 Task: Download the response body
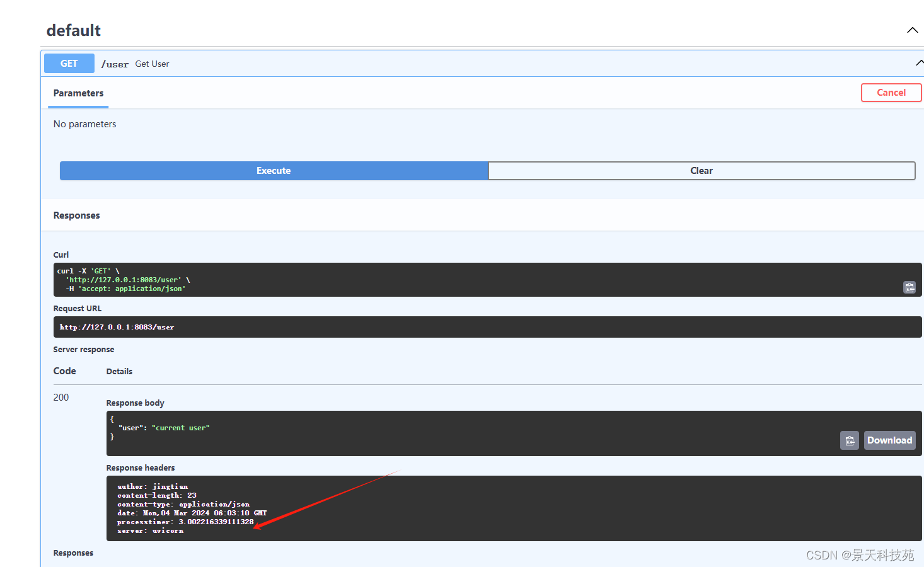(889, 440)
